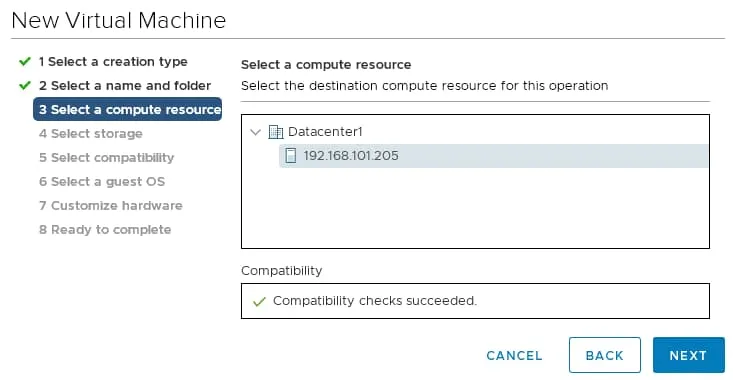Collapse the Datacenter1 tree node

tap(255, 132)
